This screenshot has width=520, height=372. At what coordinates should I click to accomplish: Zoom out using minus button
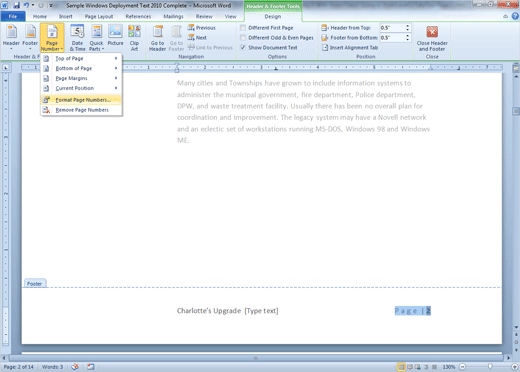coord(462,367)
